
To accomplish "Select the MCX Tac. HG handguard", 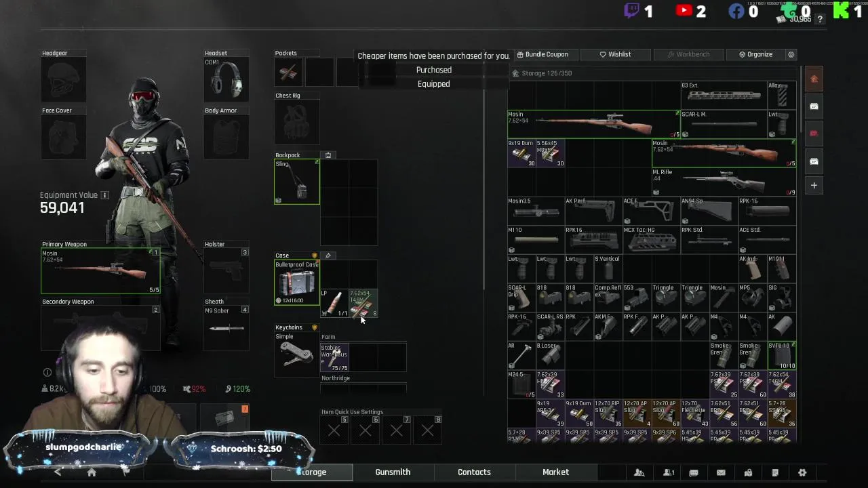I will pyautogui.click(x=651, y=240).
